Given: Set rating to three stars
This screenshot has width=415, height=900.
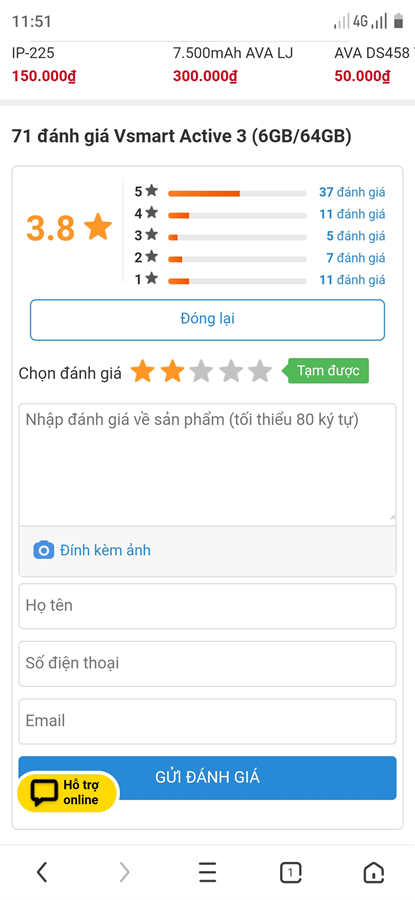Looking at the screenshot, I should pos(201,371).
